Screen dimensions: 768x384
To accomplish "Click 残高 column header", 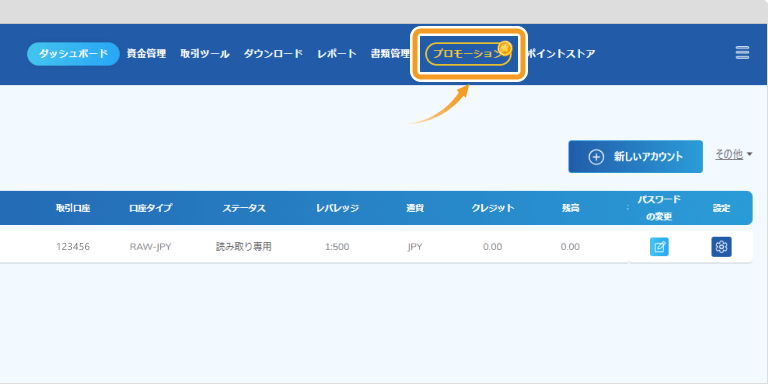I will click(570, 208).
